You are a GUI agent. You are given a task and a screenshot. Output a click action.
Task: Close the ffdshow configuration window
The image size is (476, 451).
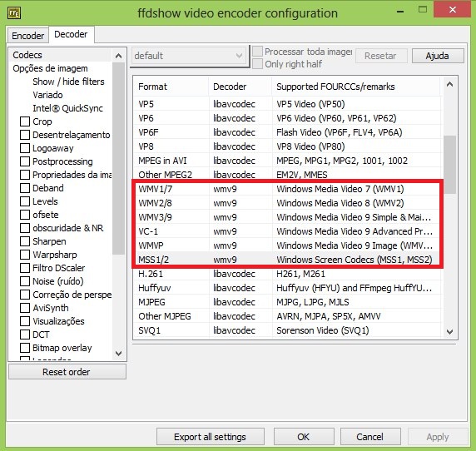(453, 10)
